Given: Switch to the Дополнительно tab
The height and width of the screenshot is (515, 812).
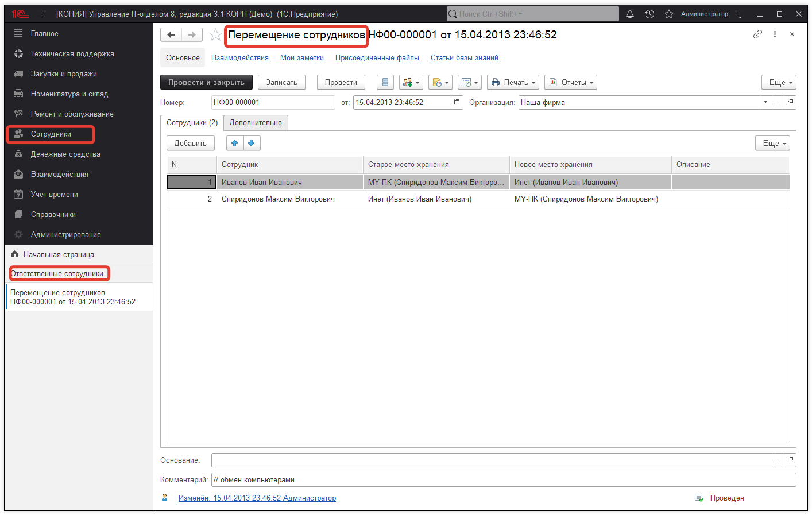Looking at the screenshot, I should click(x=256, y=122).
